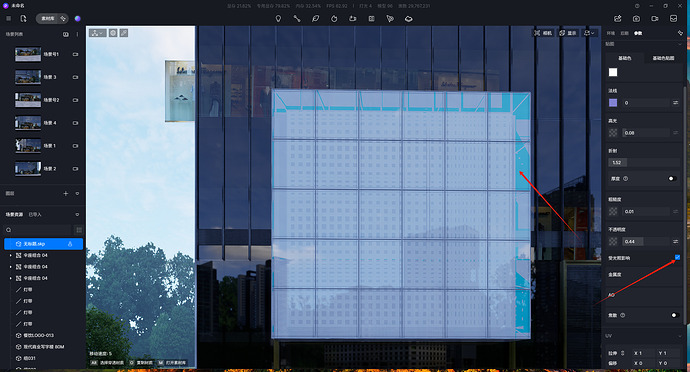Screen dimensions: 690x372
Task: Uncheck the blue checkbox below opacity
Action: [x=677, y=257]
